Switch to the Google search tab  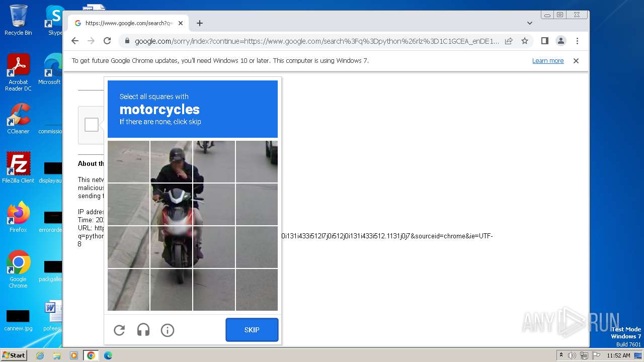128,23
